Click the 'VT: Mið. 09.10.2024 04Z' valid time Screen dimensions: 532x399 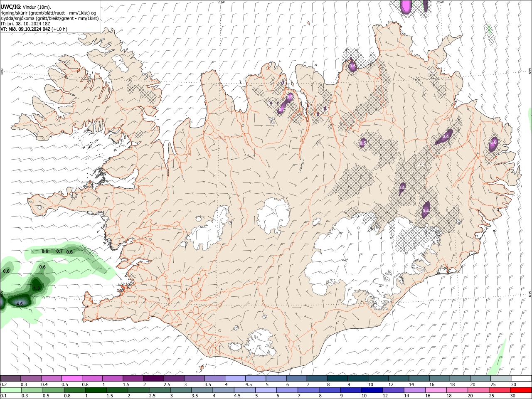25,29
